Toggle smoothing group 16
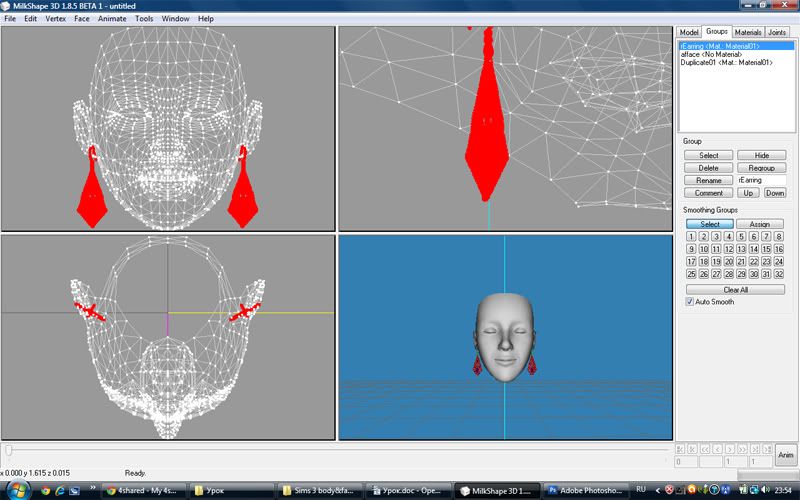 pos(779,249)
